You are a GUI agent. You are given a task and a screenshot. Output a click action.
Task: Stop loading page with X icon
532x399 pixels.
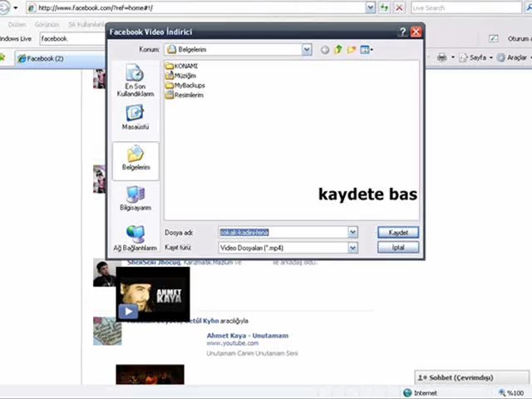point(399,7)
